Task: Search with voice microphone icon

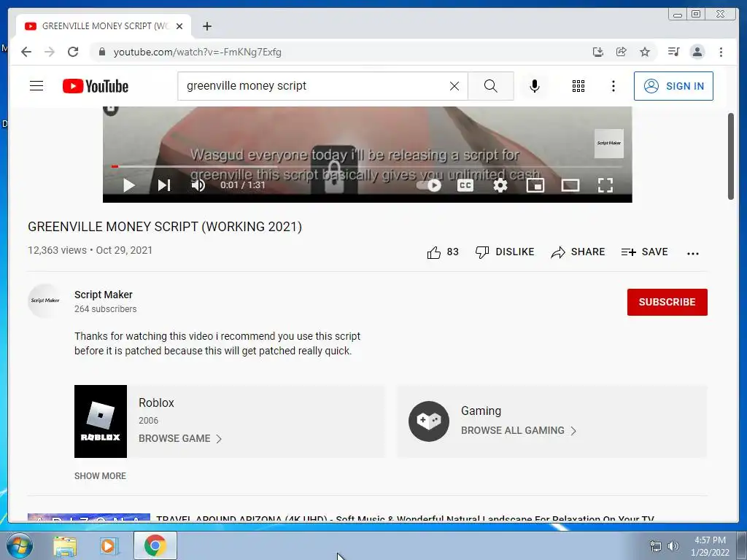Action: (x=535, y=86)
